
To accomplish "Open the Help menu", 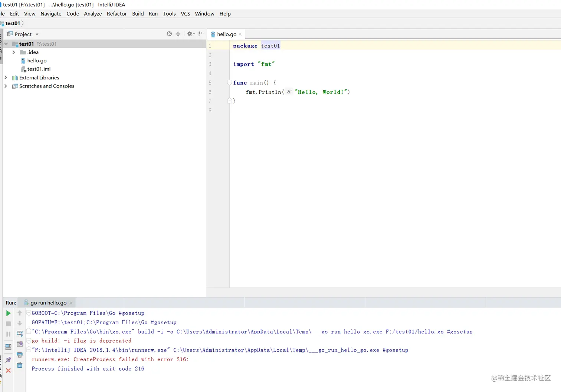I will [225, 14].
